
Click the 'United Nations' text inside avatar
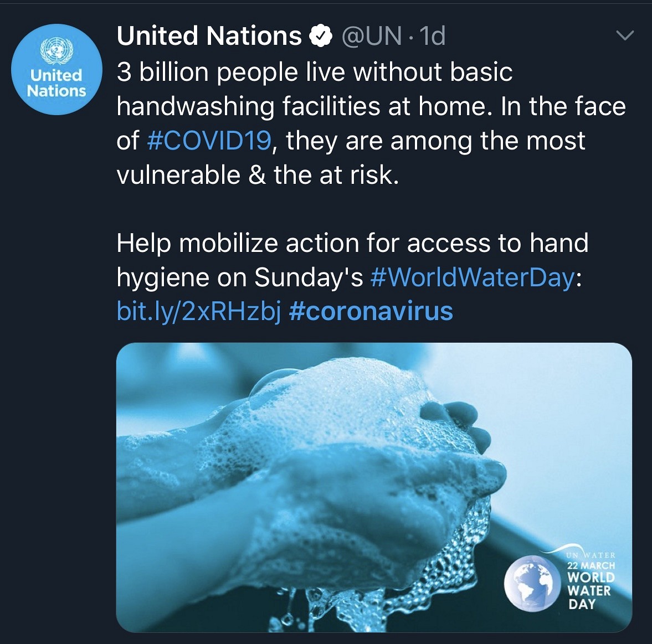point(57,83)
